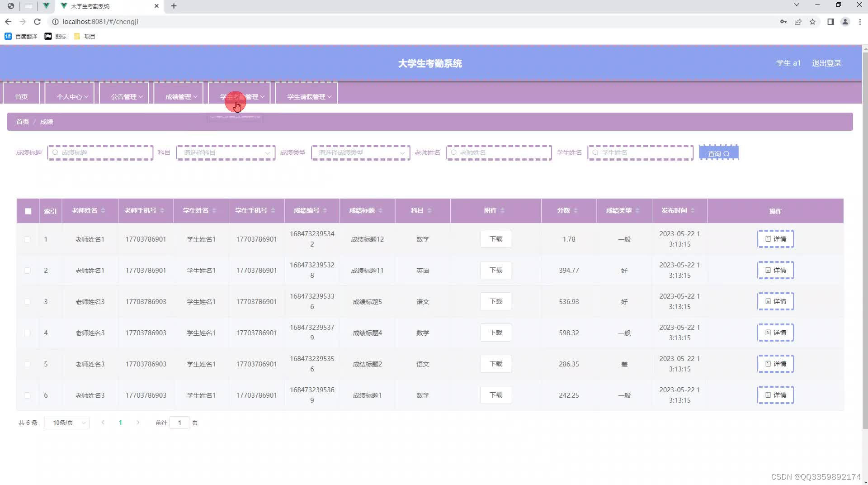The image size is (868, 485).
Task: Expand 公告管理 dropdown menu
Action: click(x=124, y=94)
